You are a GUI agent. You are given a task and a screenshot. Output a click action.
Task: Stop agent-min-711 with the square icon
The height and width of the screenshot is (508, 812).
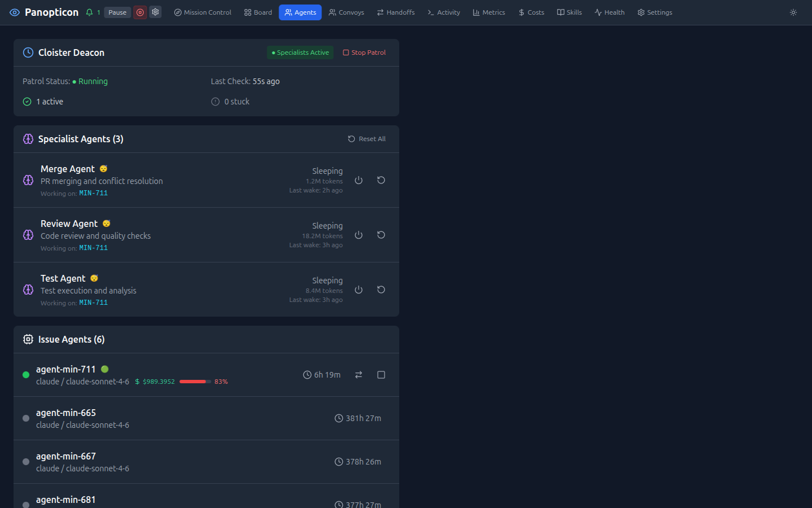(381, 375)
